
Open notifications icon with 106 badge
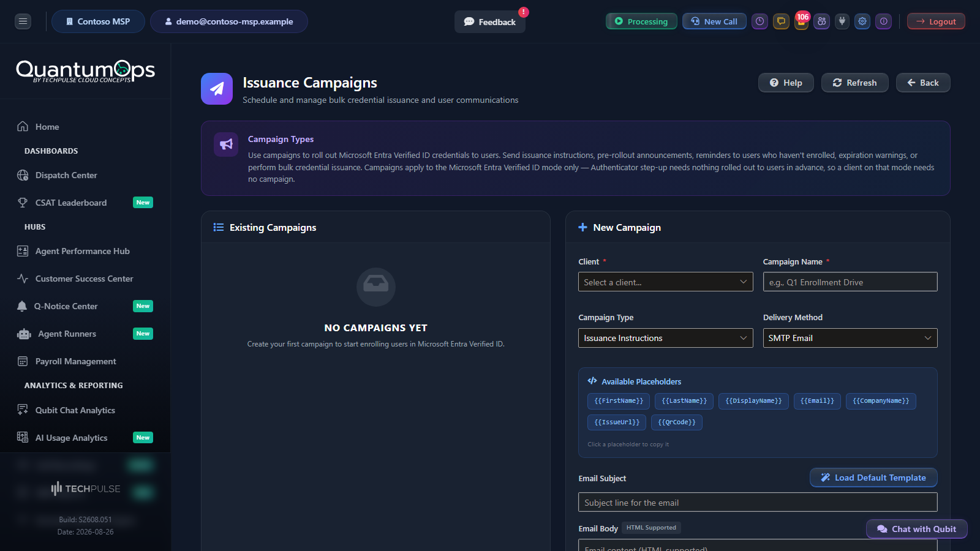[x=801, y=21]
